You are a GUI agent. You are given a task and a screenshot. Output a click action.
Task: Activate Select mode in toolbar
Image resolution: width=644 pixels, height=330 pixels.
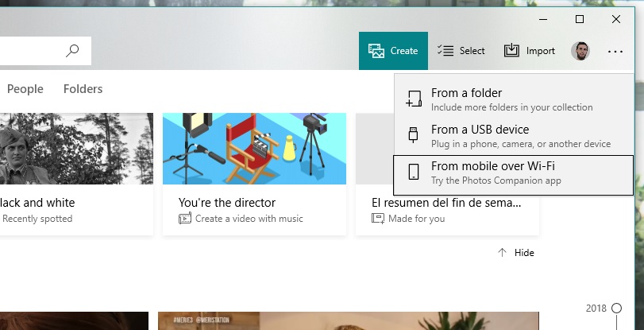(461, 51)
